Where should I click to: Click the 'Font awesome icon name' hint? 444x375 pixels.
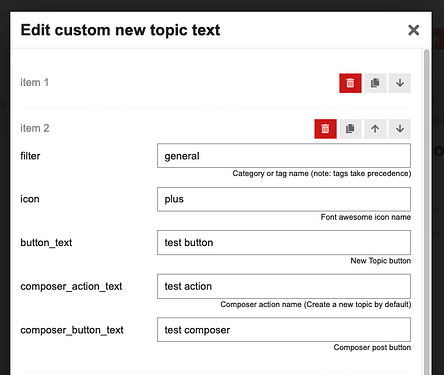tap(366, 217)
